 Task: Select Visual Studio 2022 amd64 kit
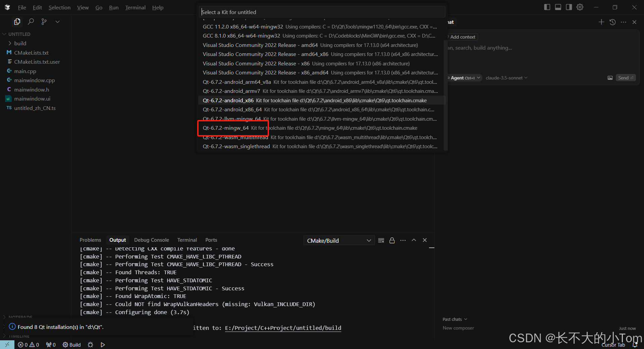click(321, 45)
